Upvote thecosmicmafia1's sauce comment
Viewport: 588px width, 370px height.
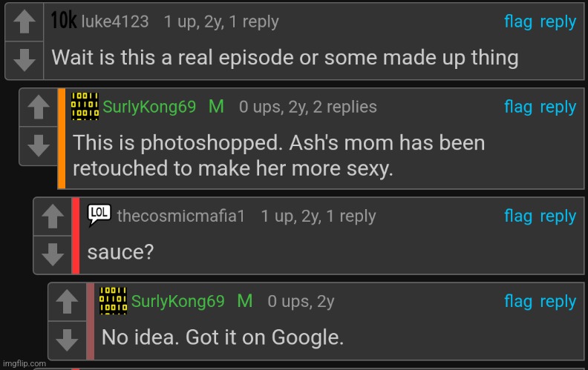click(x=53, y=217)
